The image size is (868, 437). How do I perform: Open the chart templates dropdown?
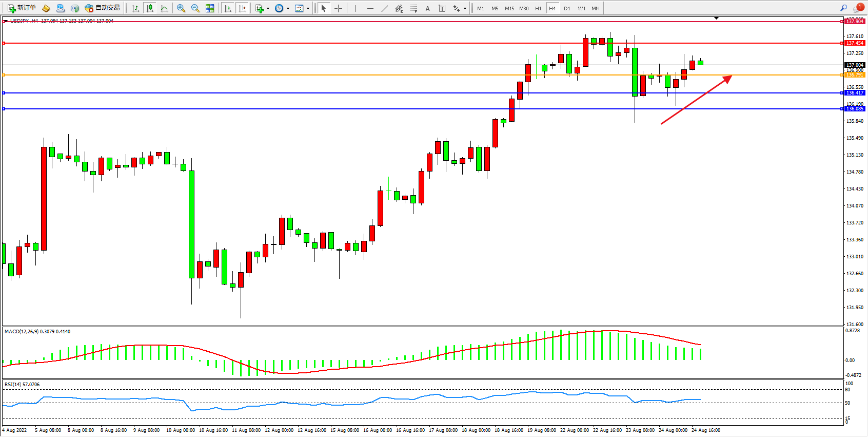308,9
